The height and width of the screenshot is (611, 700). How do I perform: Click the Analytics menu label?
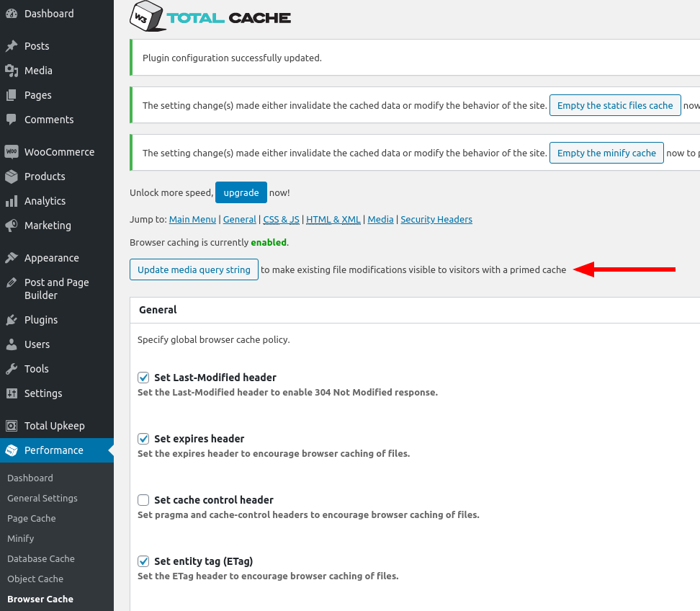pyautogui.click(x=45, y=201)
